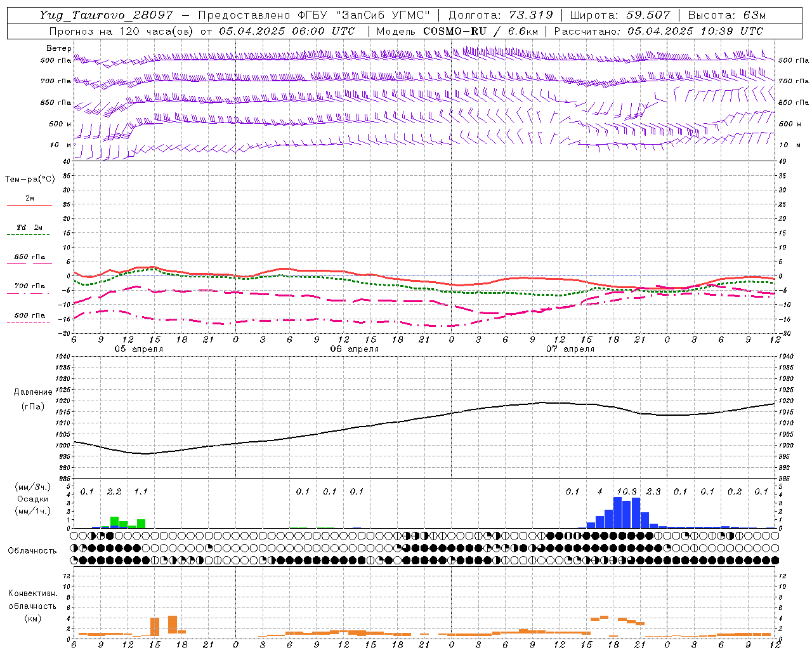
Task: Click the date label 07 апреля
Action: click(x=570, y=348)
